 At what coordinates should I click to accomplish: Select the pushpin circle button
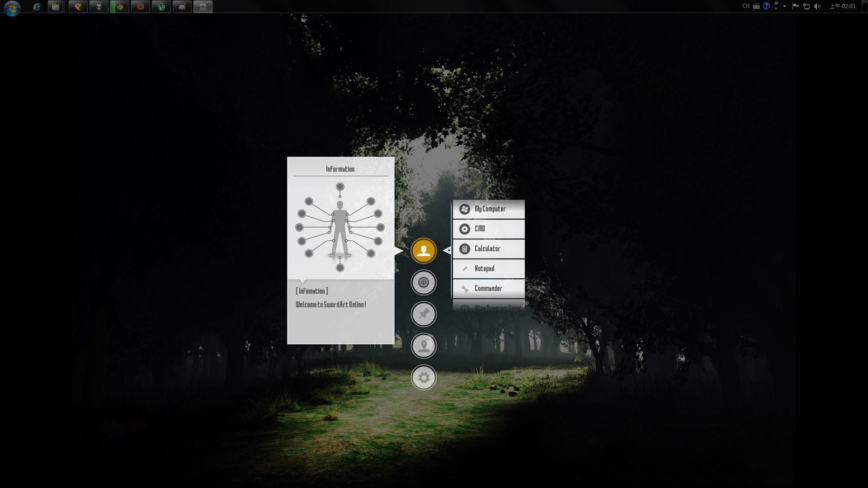(x=424, y=314)
